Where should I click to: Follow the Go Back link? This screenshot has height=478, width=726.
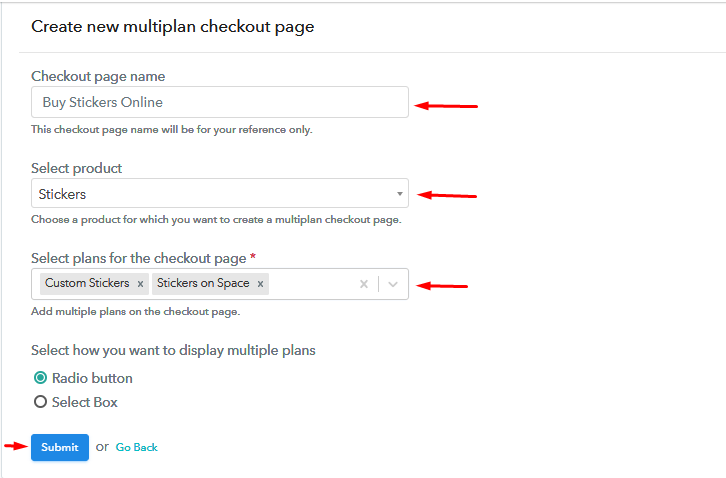[137, 447]
